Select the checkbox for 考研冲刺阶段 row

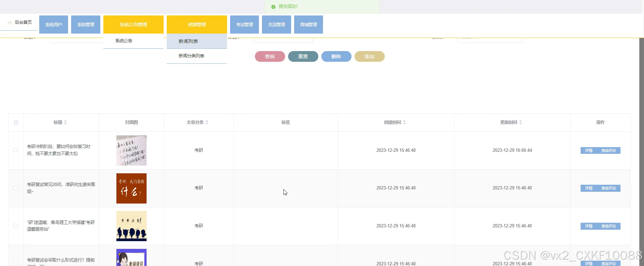pyautogui.click(x=16, y=150)
